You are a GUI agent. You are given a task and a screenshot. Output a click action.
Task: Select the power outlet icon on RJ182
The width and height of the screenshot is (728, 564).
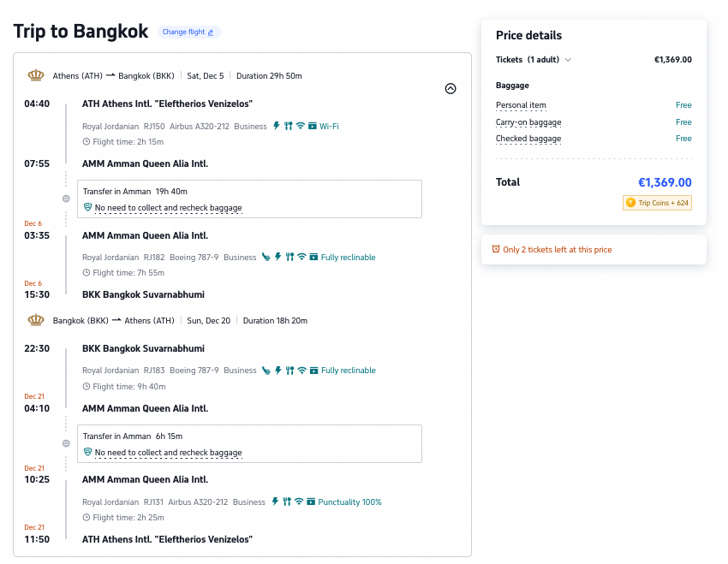tap(278, 257)
